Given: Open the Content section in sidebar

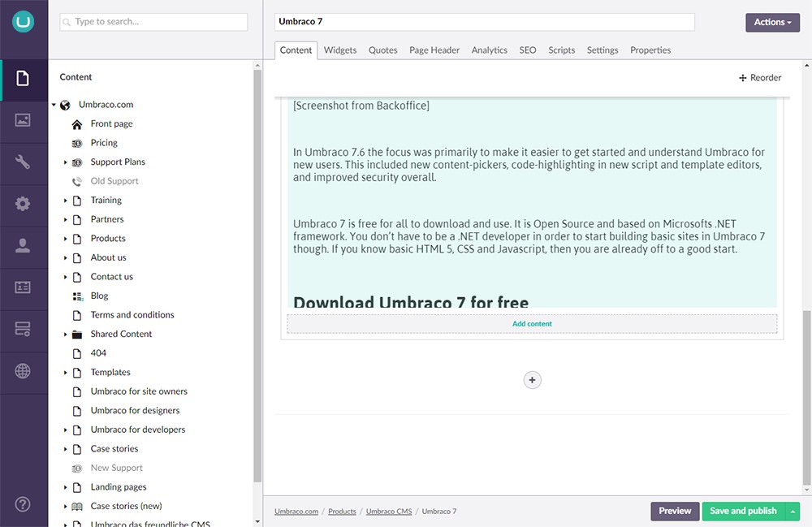Looking at the screenshot, I should click(23, 78).
